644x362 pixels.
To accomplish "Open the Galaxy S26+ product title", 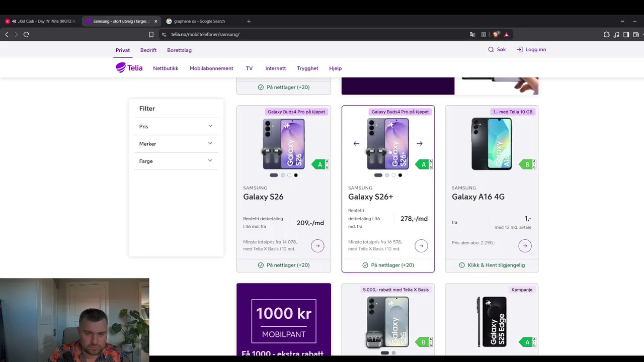I will [370, 197].
